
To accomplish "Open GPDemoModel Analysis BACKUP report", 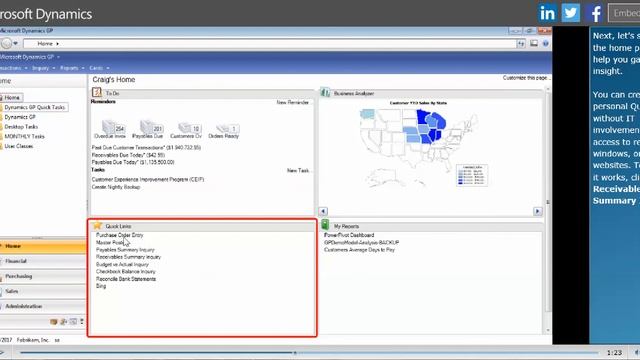I will (362, 242).
